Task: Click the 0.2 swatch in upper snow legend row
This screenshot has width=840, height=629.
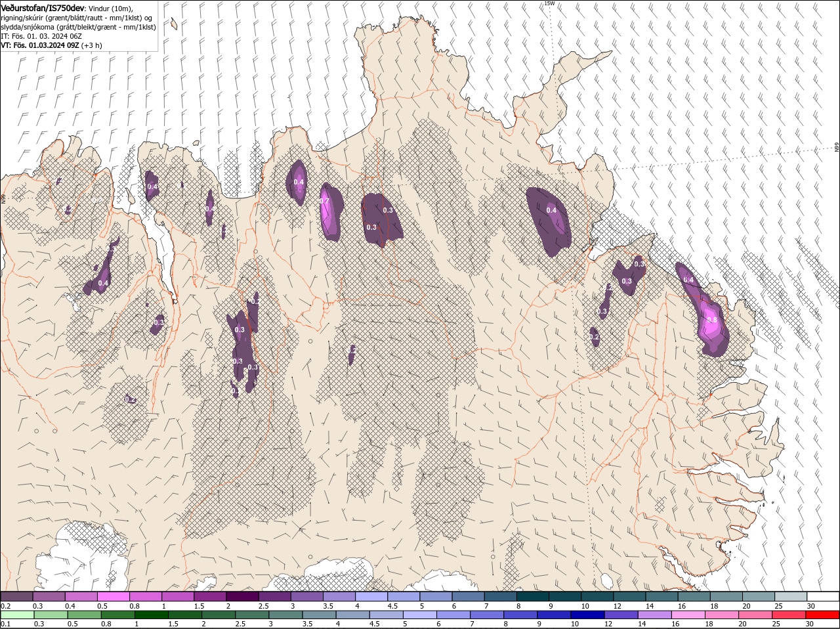Action: click(16, 596)
